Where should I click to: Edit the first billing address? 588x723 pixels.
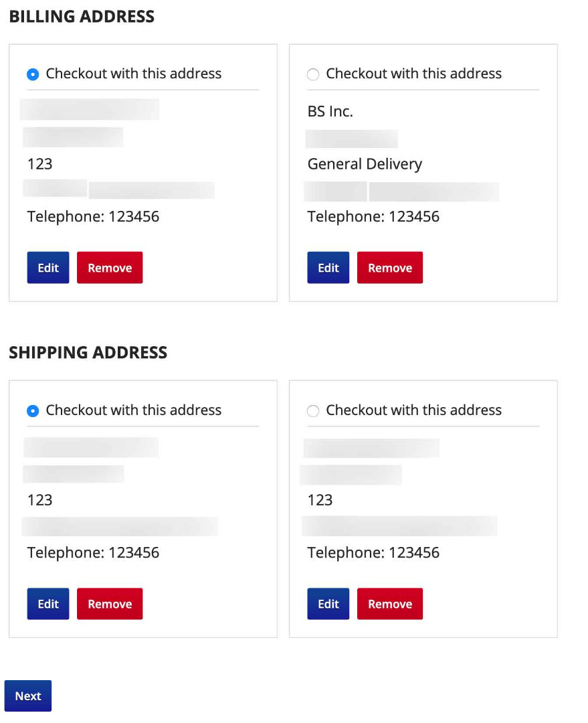tap(48, 268)
